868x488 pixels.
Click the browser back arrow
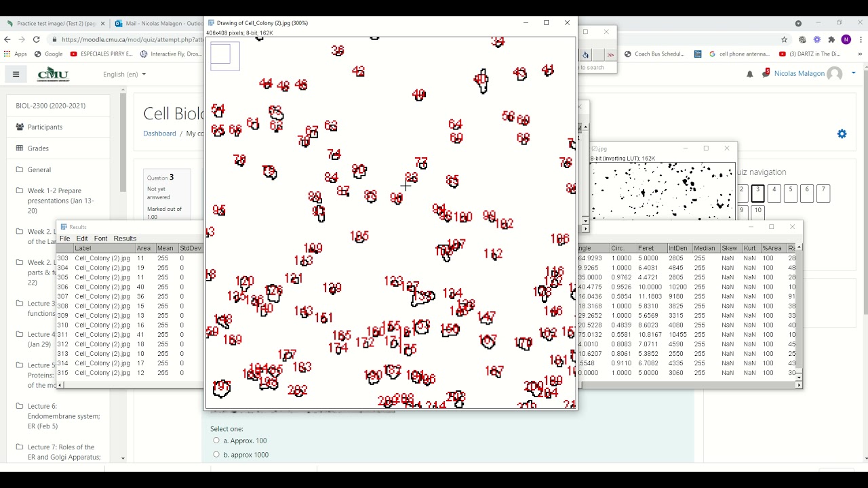(9, 39)
